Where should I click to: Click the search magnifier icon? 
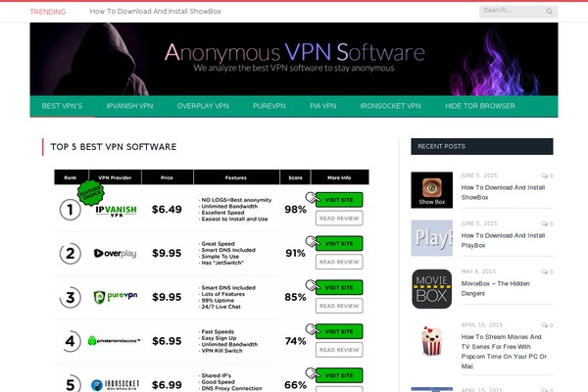pyautogui.click(x=550, y=12)
